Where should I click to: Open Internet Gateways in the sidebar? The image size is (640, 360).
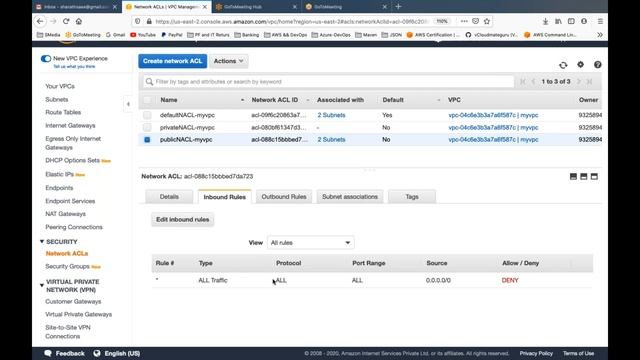point(70,125)
